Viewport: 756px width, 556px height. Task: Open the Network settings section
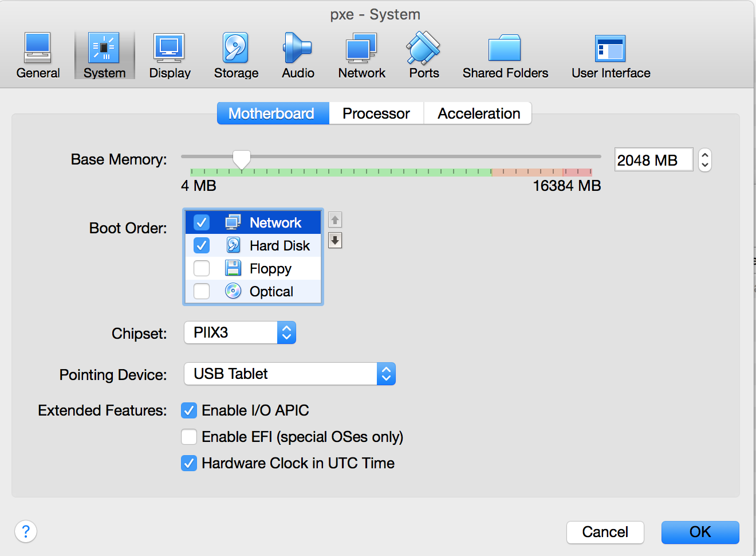[x=361, y=55]
